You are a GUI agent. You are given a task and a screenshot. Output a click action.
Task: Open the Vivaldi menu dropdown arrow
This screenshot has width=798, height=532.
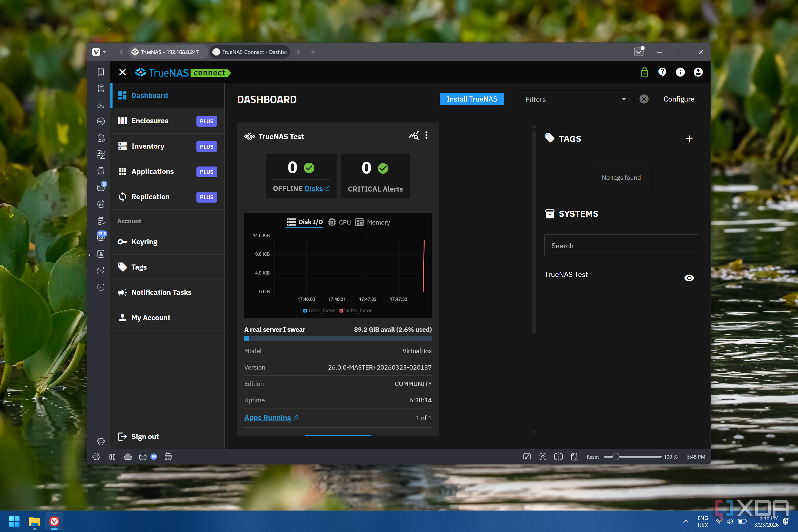point(105,52)
